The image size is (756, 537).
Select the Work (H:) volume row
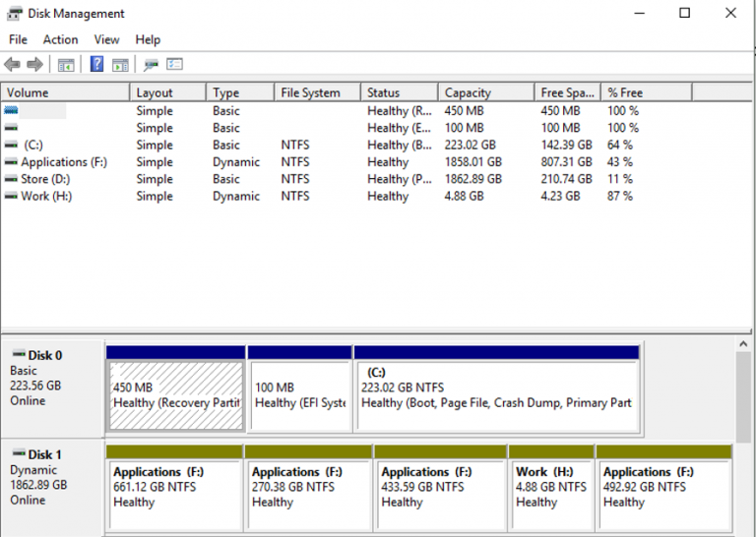pyautogui.click(x=346, y=196)
